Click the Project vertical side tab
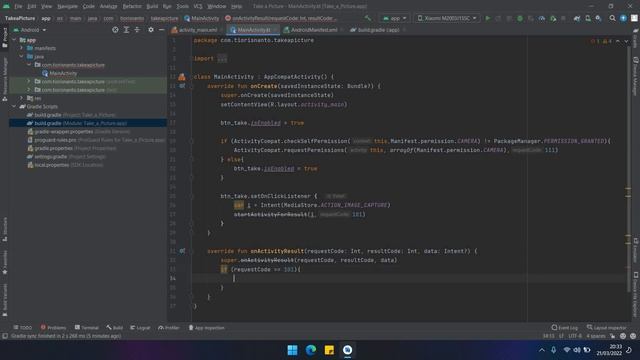This screenshot has height=360, width=640. click(x=5, y=38)
